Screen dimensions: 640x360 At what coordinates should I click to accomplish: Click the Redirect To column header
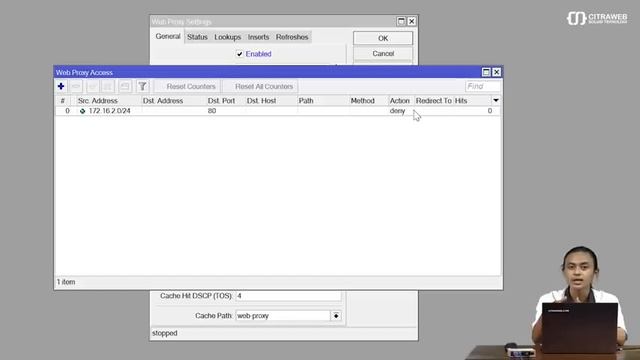click(434, 100)
